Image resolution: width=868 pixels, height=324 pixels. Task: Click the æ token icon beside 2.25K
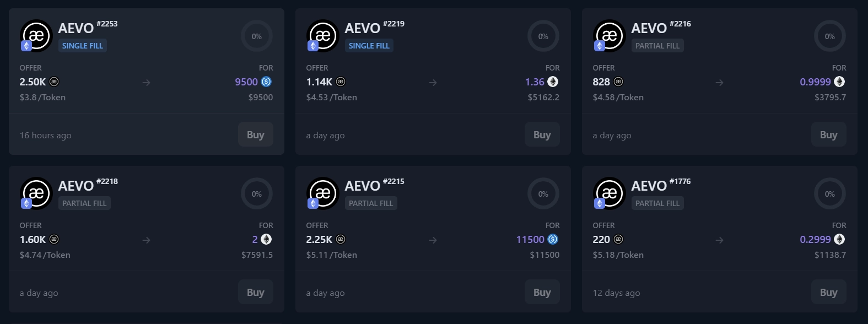click(x=341, y=239)
